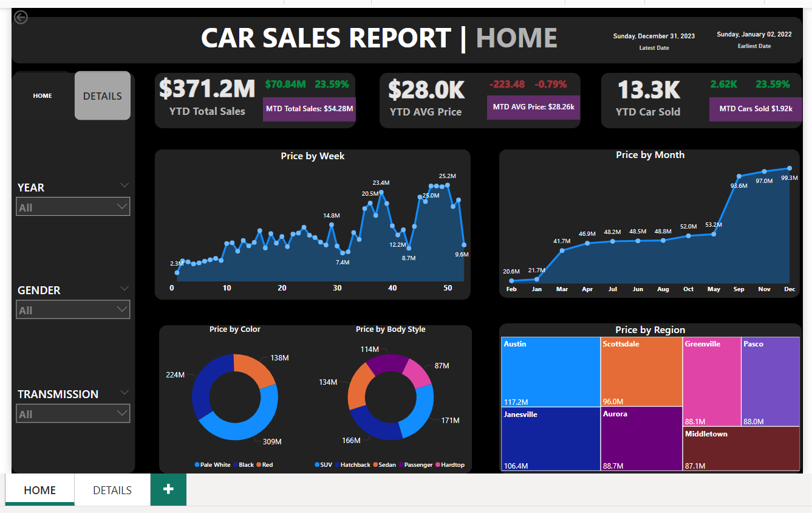Select the DETAILS navigation button on left panel
This screenshot has height=513, width=812.
(x=102, y=95)
